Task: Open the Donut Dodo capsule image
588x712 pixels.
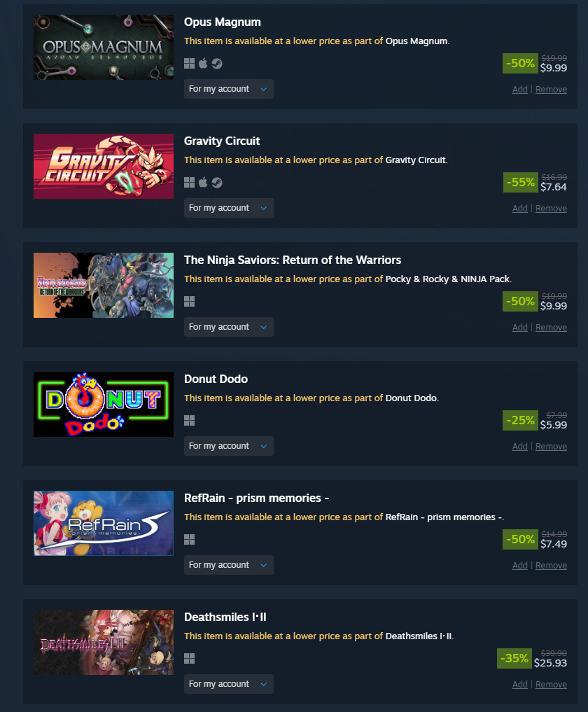Action: tap(104, 404)
